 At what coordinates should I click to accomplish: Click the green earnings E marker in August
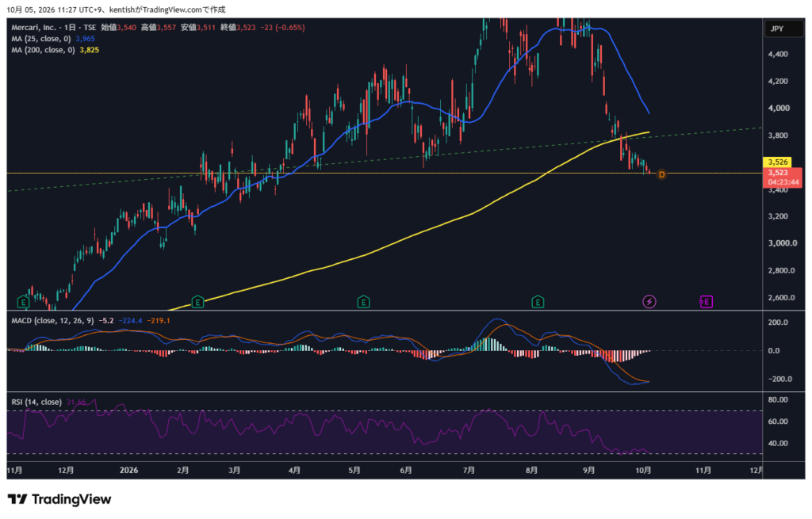[538, 302]
